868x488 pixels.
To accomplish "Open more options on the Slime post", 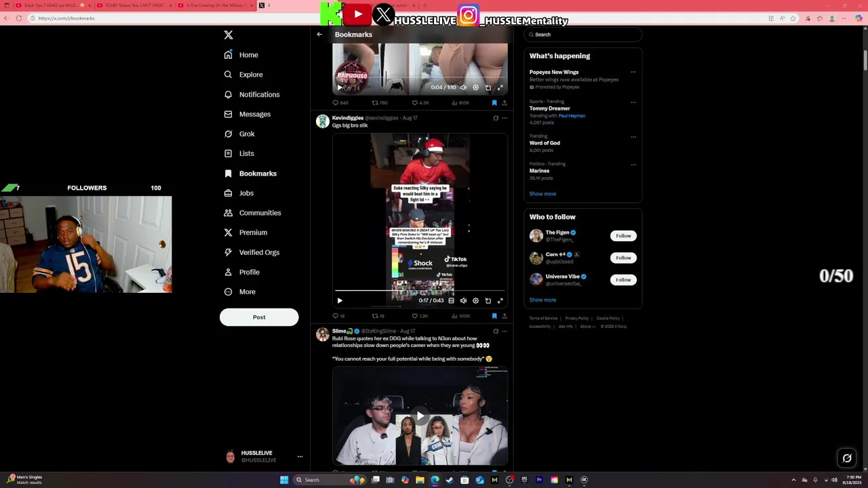I will [x=505, y=331].
